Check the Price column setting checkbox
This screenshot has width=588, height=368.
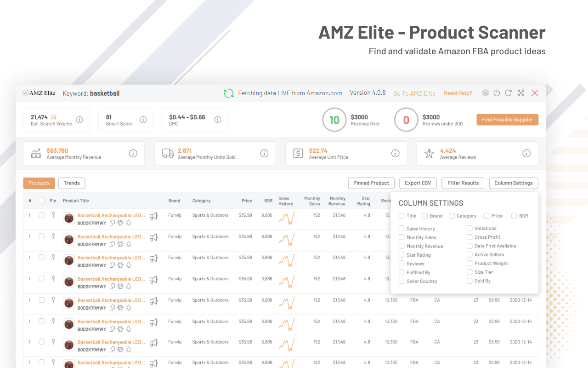click(486, 216)
